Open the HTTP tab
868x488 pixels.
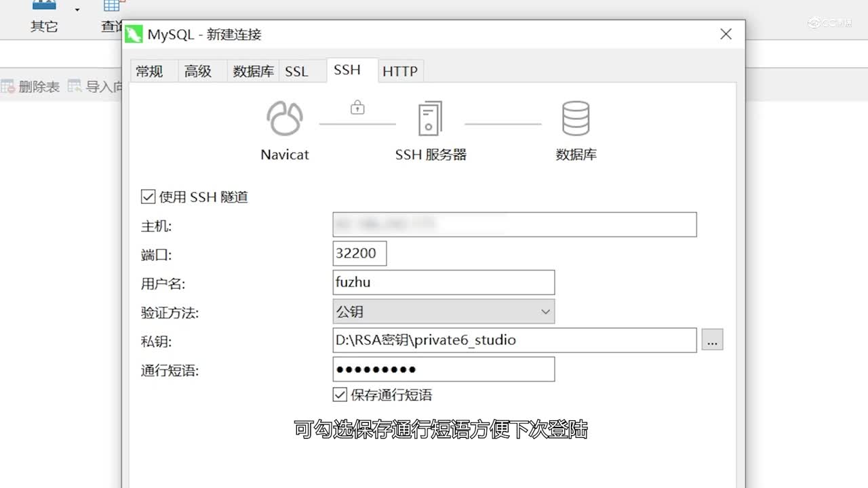click(x=400, y=70)
